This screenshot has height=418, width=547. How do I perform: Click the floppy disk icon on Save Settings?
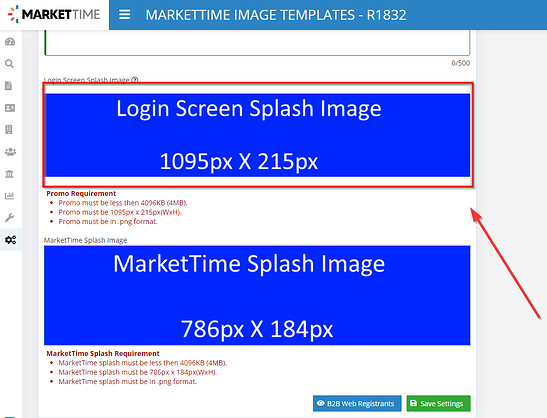pyautogui.click(x=413, y=403)
